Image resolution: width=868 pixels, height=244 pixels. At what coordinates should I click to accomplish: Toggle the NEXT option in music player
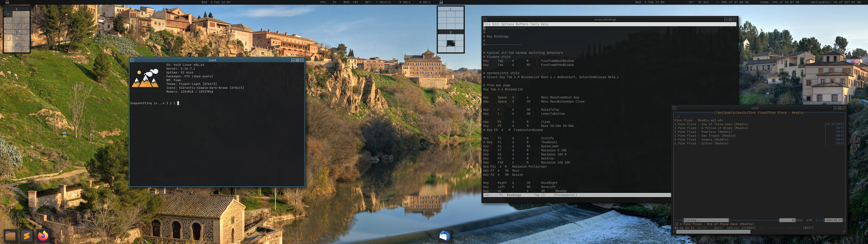[x=808, y=228]
